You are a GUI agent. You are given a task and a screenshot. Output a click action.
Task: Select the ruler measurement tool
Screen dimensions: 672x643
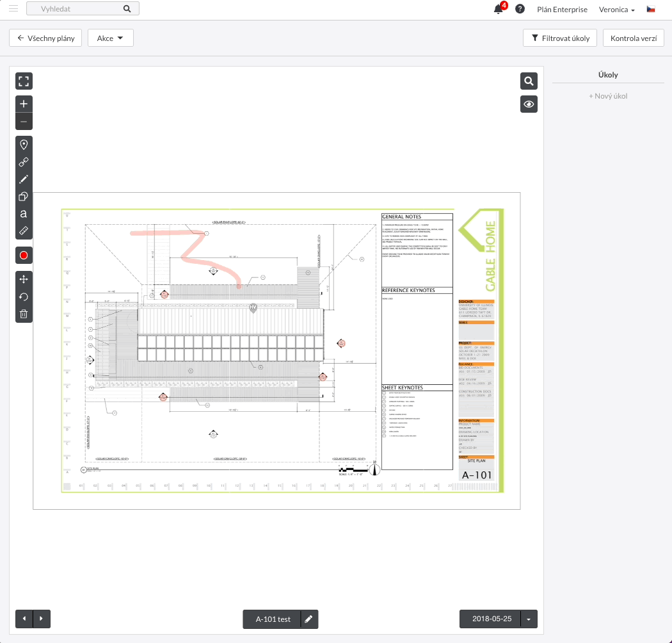click(x=24, y=230)
